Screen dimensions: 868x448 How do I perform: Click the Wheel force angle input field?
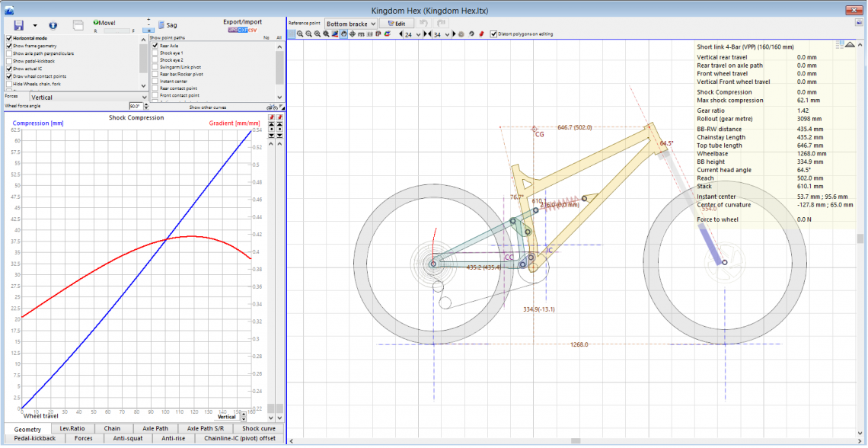[x=135, y=107]
